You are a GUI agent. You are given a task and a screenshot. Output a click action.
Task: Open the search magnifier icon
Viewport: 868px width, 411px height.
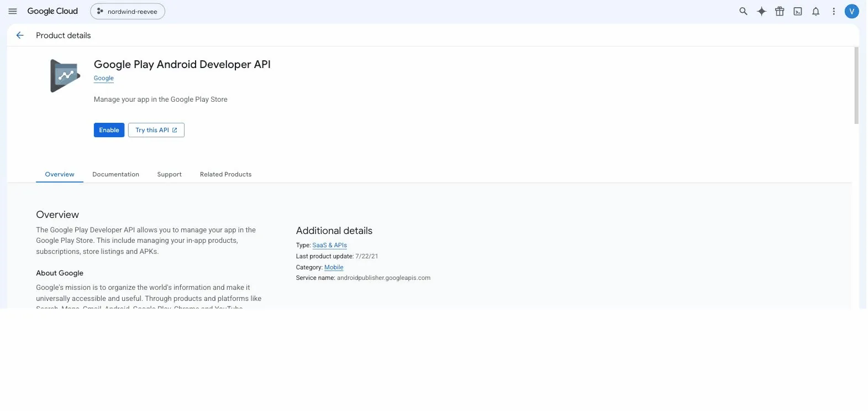click(743, 11)
